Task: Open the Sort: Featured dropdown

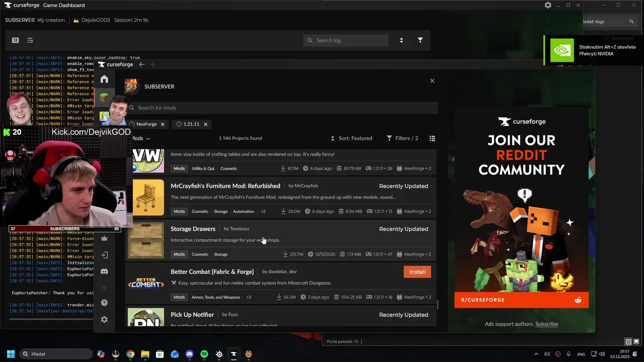Action: tap(351, 138)
